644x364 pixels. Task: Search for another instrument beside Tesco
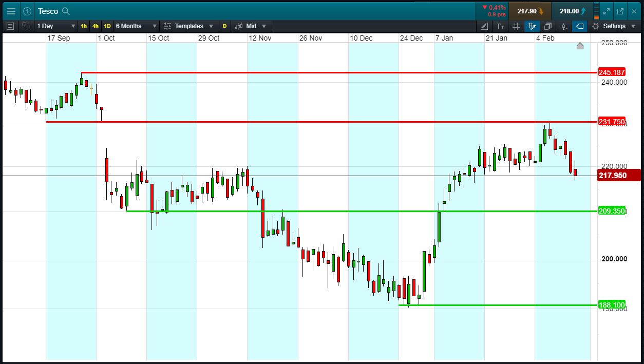(x=66, y=11)
